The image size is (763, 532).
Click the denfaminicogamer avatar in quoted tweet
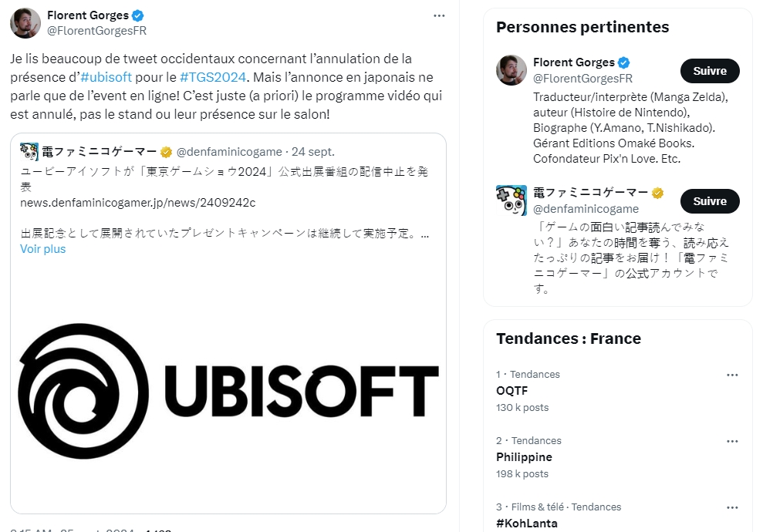pyautogui.click(x=29, y=152)
